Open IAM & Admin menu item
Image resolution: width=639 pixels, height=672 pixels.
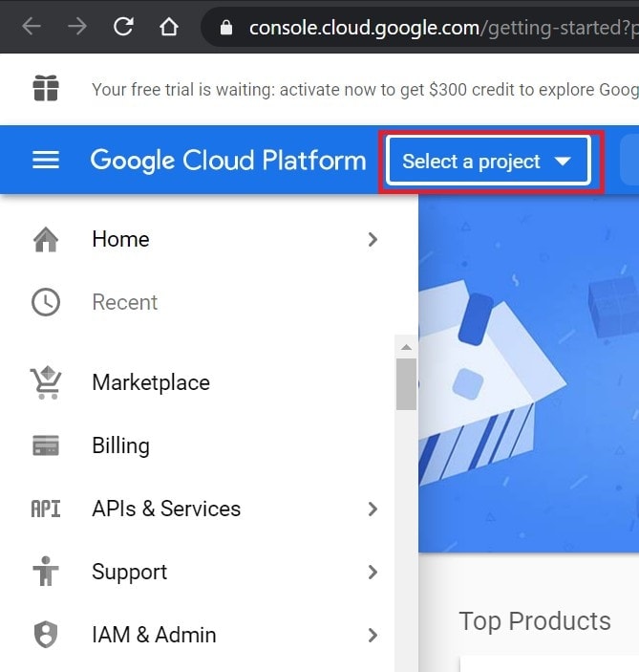tap(154, 635)
